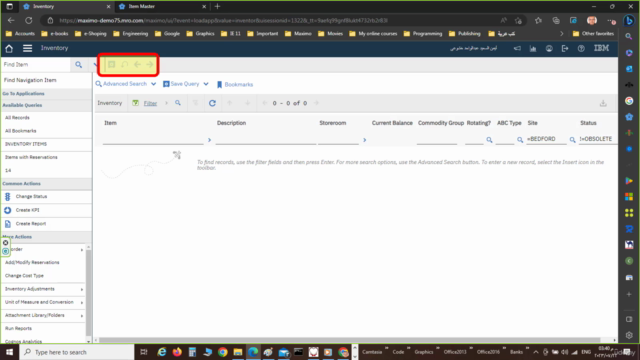
Task: Go to next page of results
Action: 316,103
